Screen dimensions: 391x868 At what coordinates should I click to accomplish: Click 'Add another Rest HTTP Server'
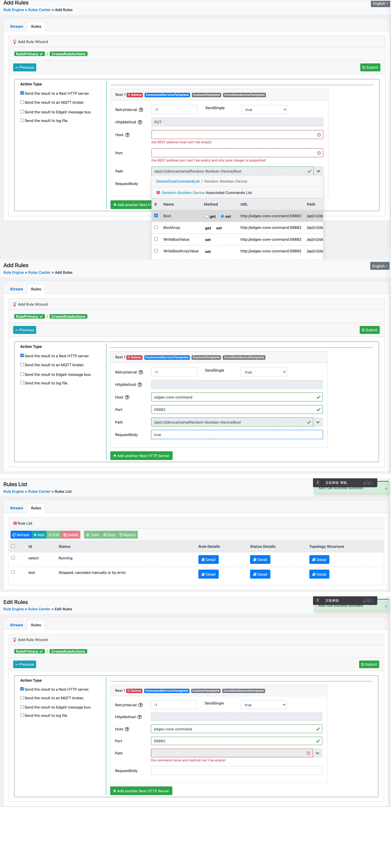coord(141,456)
